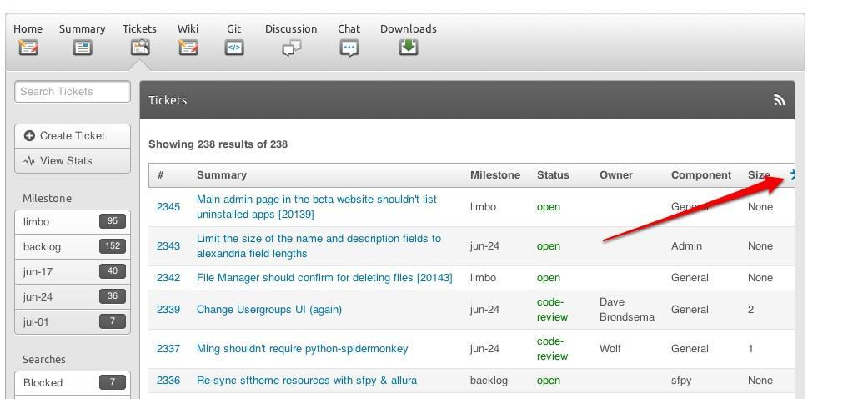This screenshot has width=868, height=399.
Task: Open the Summary page icon
Action: (x=83, y=48)
